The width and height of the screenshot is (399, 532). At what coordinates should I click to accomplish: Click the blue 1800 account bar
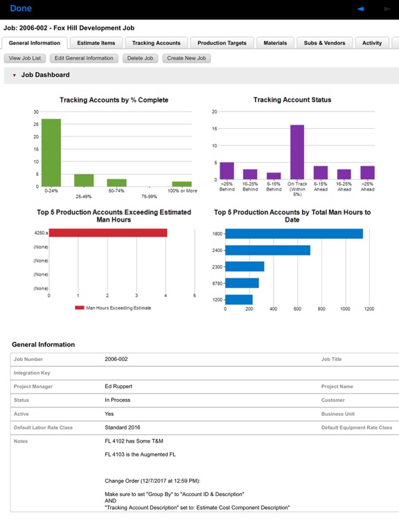point(294,233)
